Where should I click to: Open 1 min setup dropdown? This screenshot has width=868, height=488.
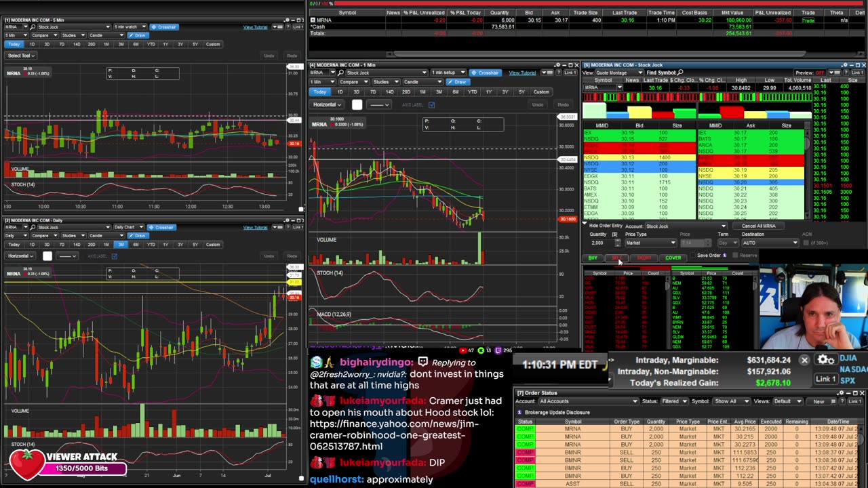(448, 73)
